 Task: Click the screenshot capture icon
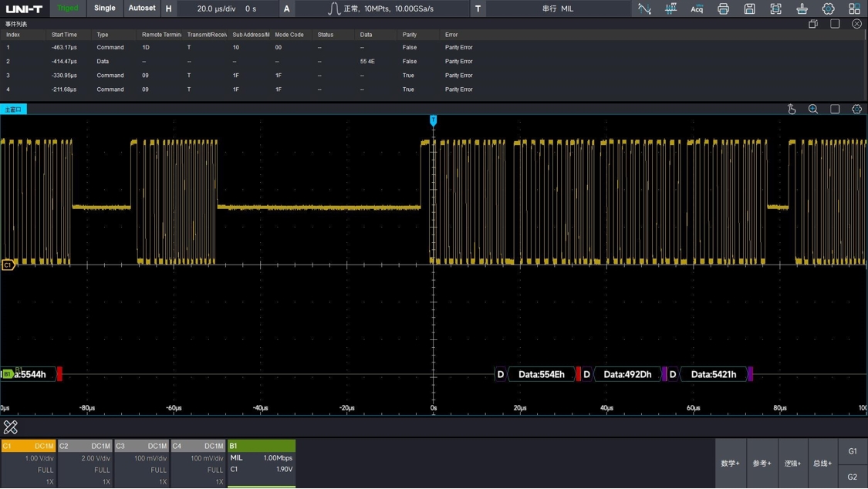coord(775,8)
